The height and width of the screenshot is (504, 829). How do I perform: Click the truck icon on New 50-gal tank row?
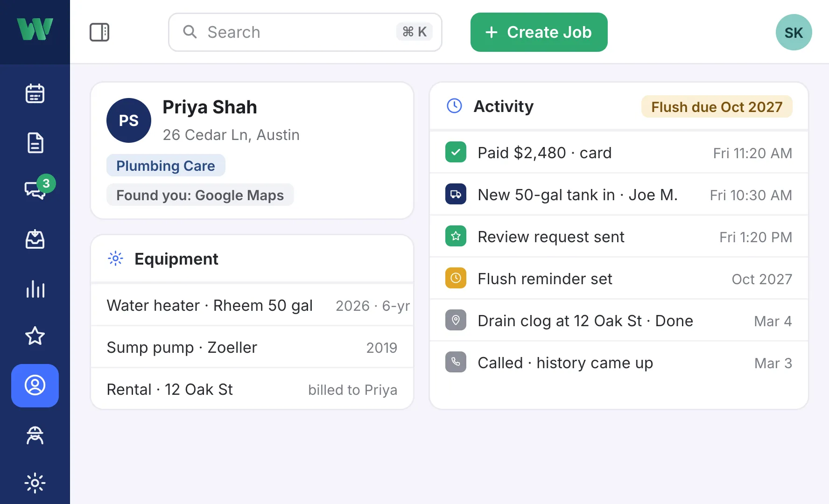[x=456, y=195]
